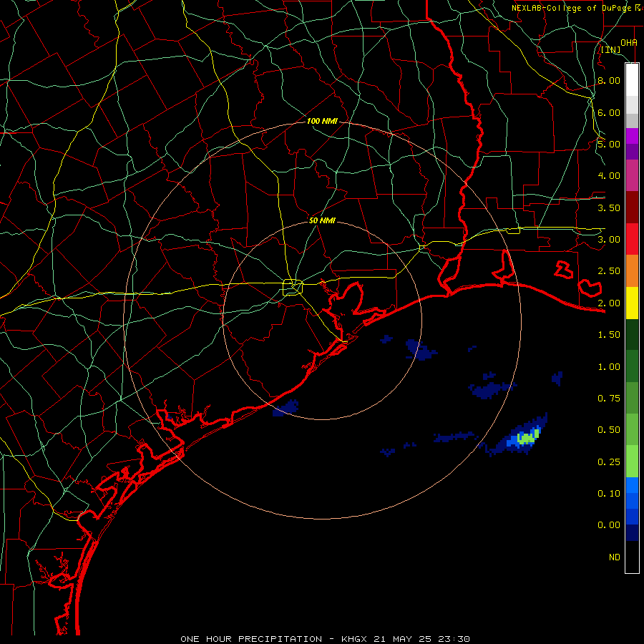
Task: Click the 50 NMI range ring label
Action: click(322, 220)
